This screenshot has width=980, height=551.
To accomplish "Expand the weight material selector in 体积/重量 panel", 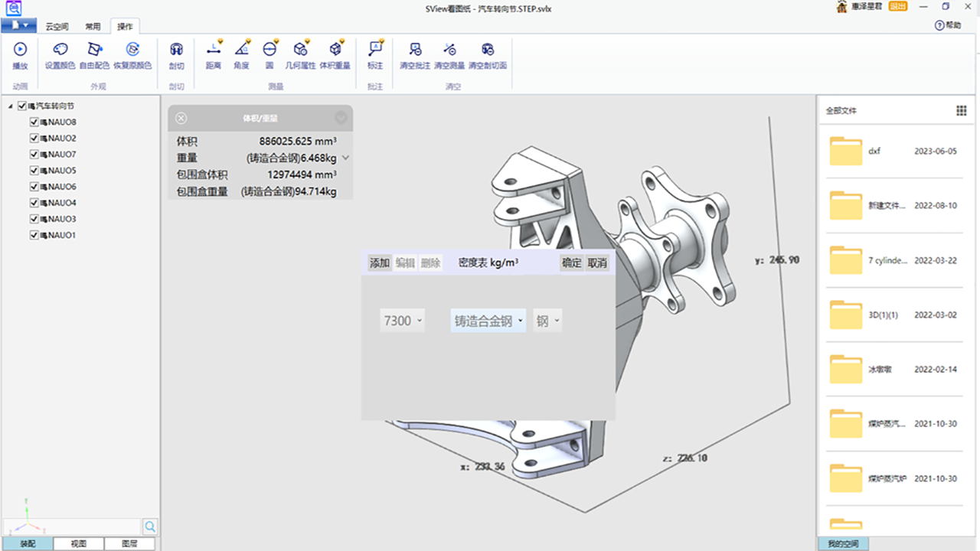I will [345, 158].
